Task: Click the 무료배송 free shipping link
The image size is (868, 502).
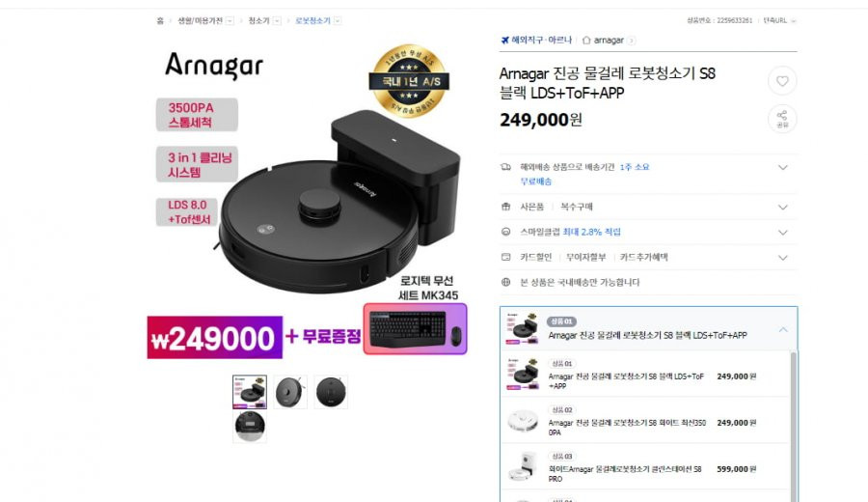Action: tap(535, 181)
